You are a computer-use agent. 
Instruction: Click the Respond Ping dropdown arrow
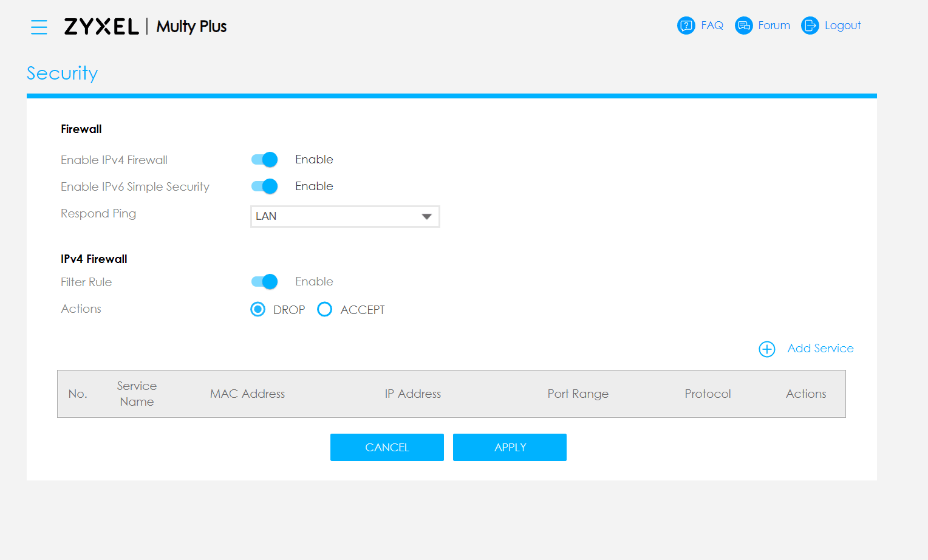pyautogui.click(x=426, y=217)
